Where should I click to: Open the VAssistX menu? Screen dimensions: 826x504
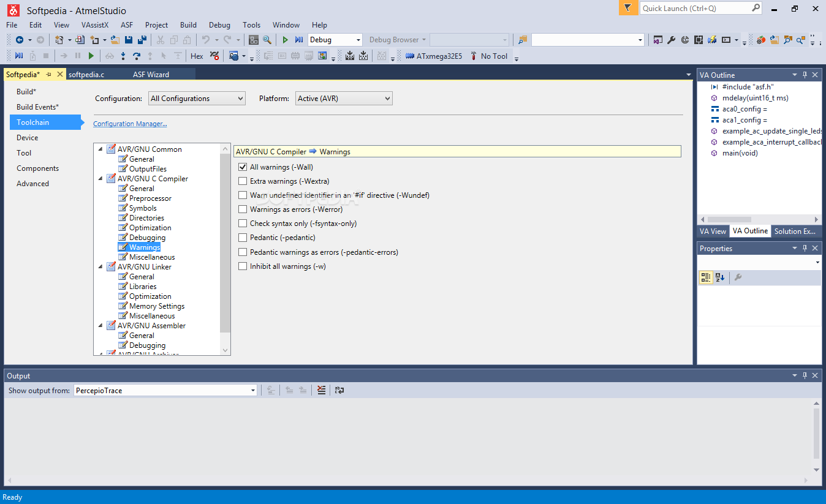click(x=95, y=25)
